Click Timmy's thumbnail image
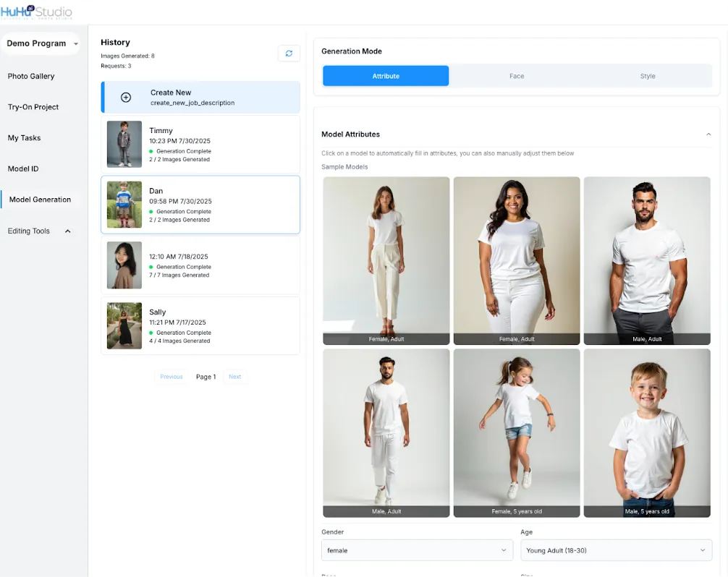The height and width of the screenshot is (577, 728). pyautogui.click(x=124, y=145)
